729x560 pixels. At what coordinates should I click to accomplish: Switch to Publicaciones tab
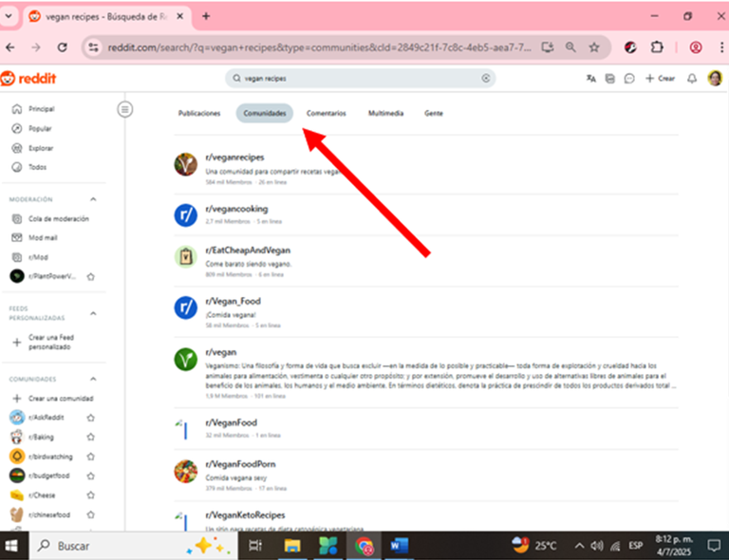pyautogui.click(x=199, y=113)
